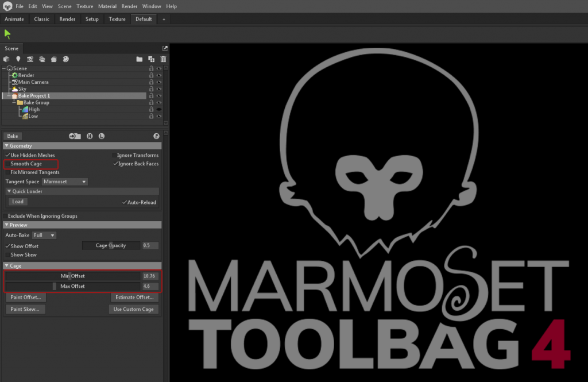Click the circled P icon in bake panel
The width and height of the screenshot is (588, 382).
(x=156, y=136)
